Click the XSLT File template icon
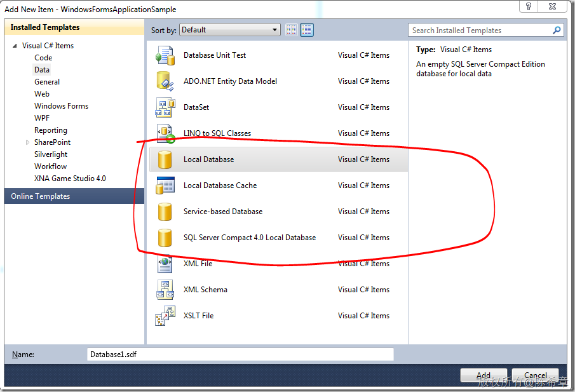The image size is (575, 392). [x=165, y=316]
